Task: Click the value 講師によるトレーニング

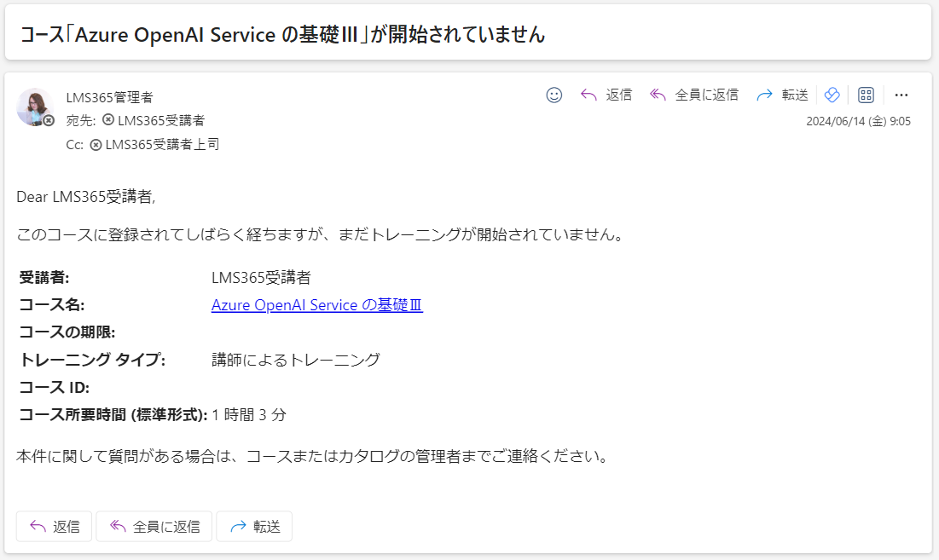Action: (296, 360)
